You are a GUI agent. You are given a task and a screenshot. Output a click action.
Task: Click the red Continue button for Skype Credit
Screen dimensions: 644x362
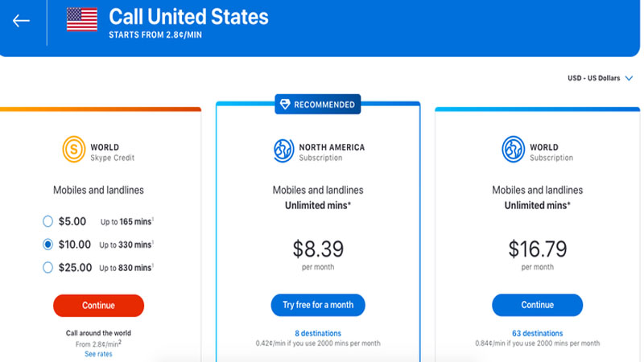(98, 306)
